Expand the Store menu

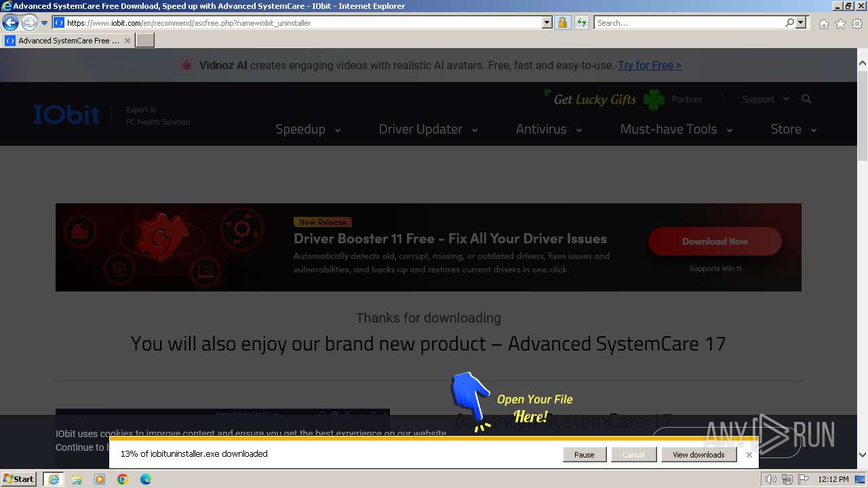pos(793,129)
